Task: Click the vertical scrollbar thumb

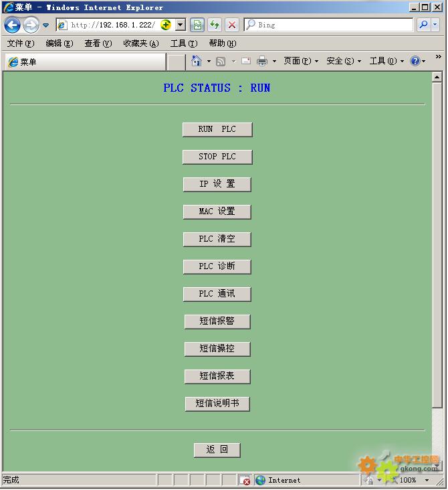Action: pyautogui.click(x=437, y=245)
